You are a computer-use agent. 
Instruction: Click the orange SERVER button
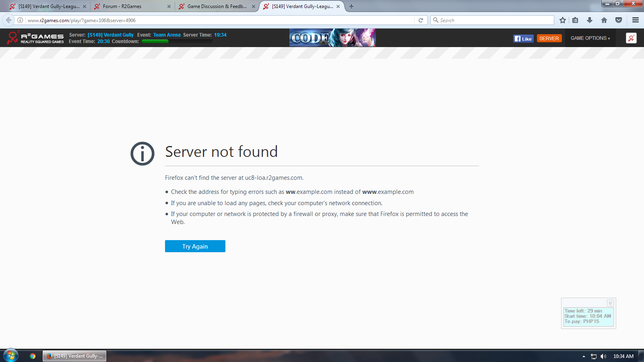tap(549, 39)
